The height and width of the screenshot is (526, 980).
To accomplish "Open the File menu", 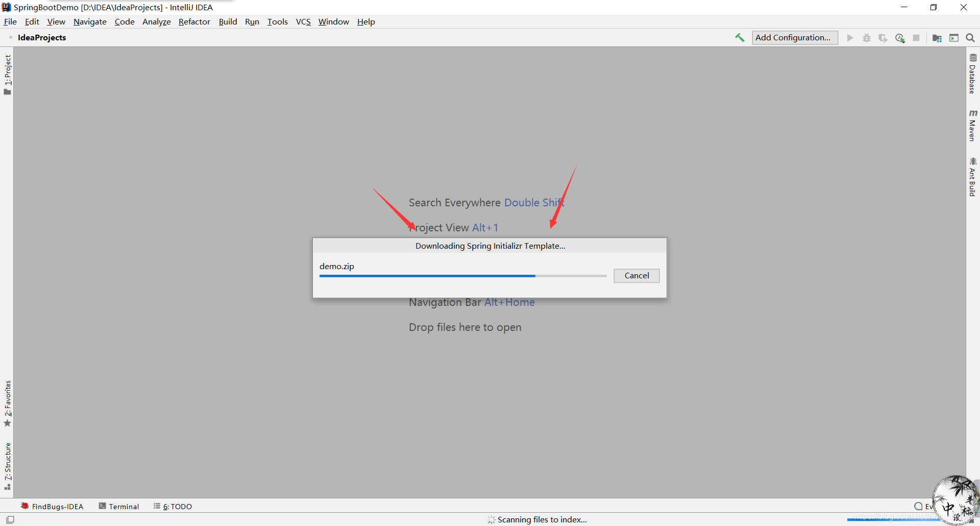I will [x=10, y=21].
